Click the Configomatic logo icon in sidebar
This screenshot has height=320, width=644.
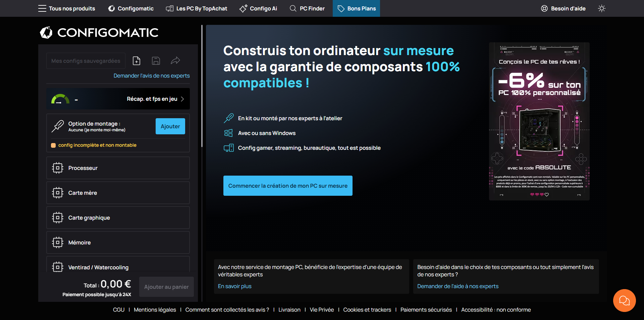[x=46, y=33]
